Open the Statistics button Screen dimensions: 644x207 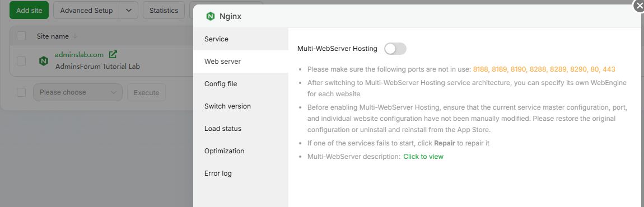click(x=164, y=10)
